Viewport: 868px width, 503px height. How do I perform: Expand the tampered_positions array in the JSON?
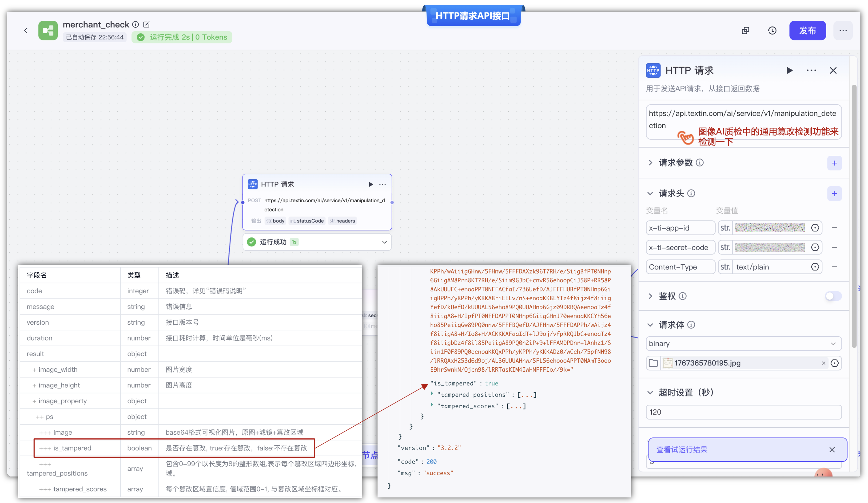432,393
